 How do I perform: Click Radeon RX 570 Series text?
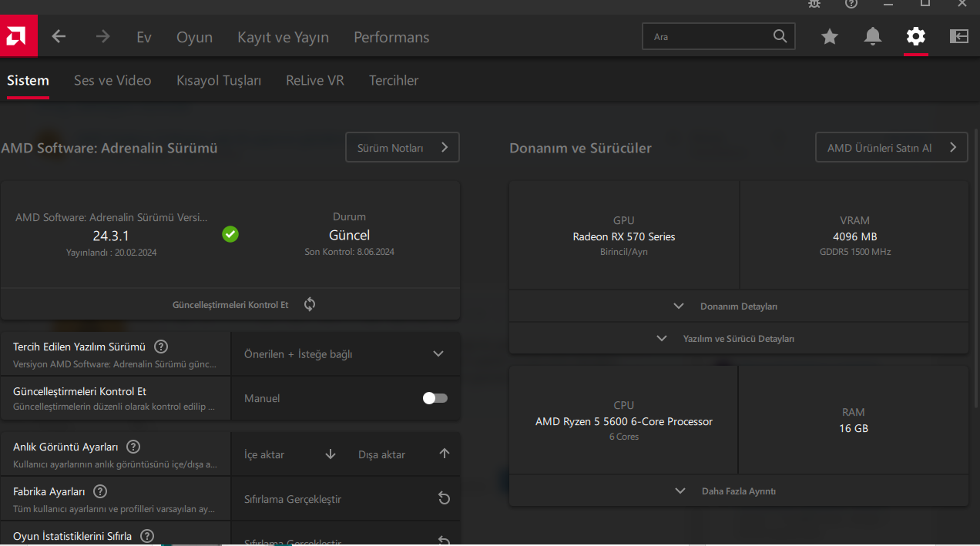click(624, 236)
